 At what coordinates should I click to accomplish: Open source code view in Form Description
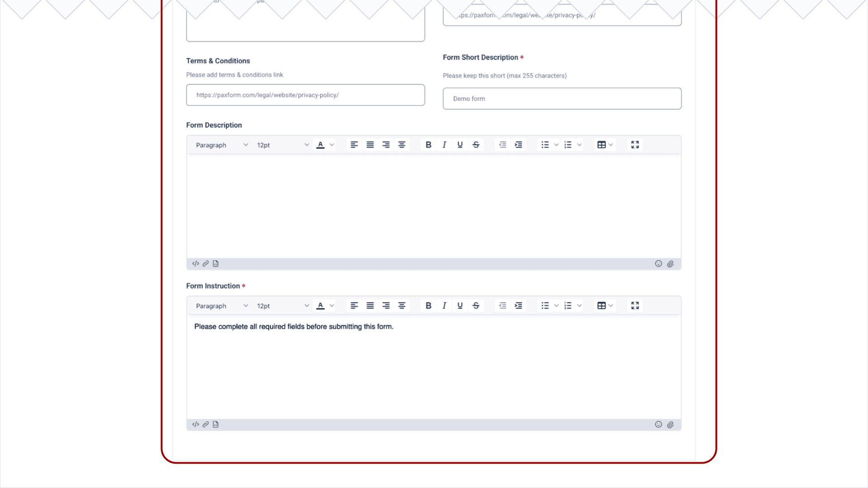click(195, 263)
